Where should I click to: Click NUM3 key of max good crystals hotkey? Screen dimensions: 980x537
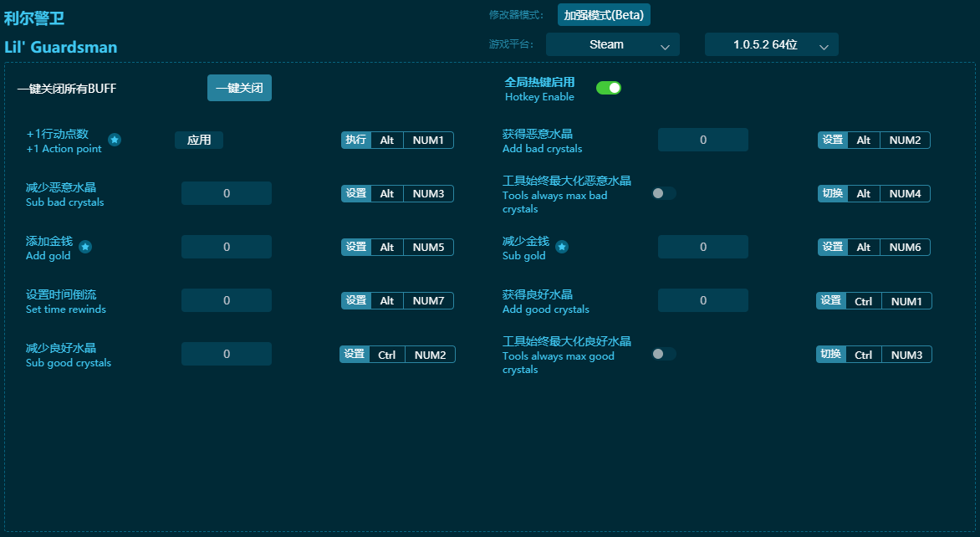click(906, 355)
